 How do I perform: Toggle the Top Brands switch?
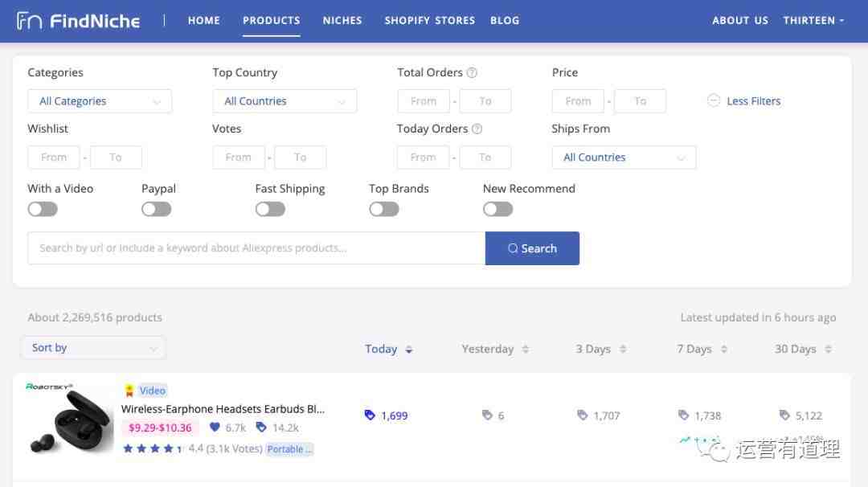point(384,209)
